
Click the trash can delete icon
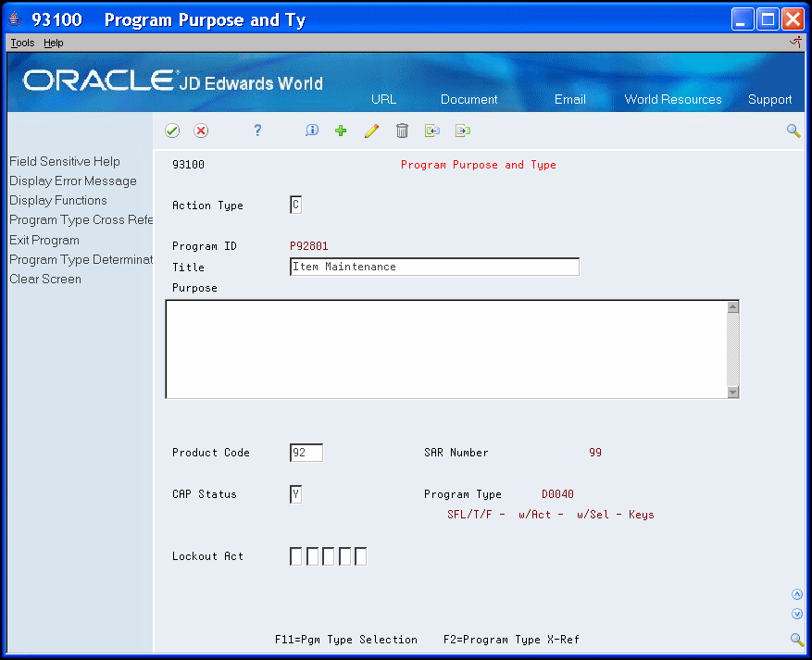coord(402,131)
